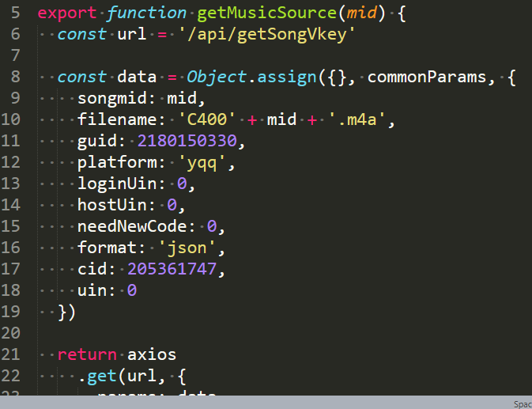Click line number 21 in the gutter
The width and height of the screenshot is (532, 409).
(10, 354)
